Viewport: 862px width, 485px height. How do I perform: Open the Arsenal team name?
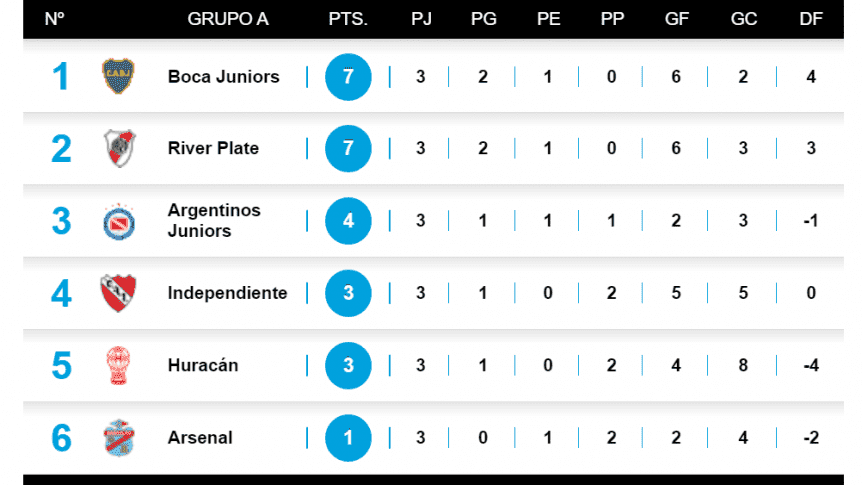coord(200,438)
